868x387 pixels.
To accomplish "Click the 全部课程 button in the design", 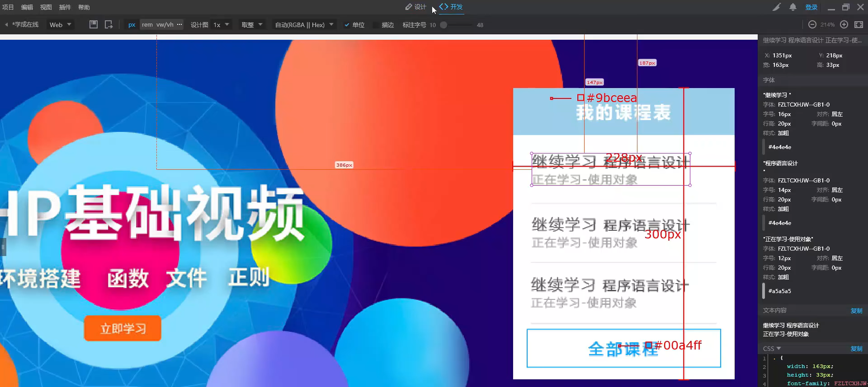I will click(x=624, y=348).
